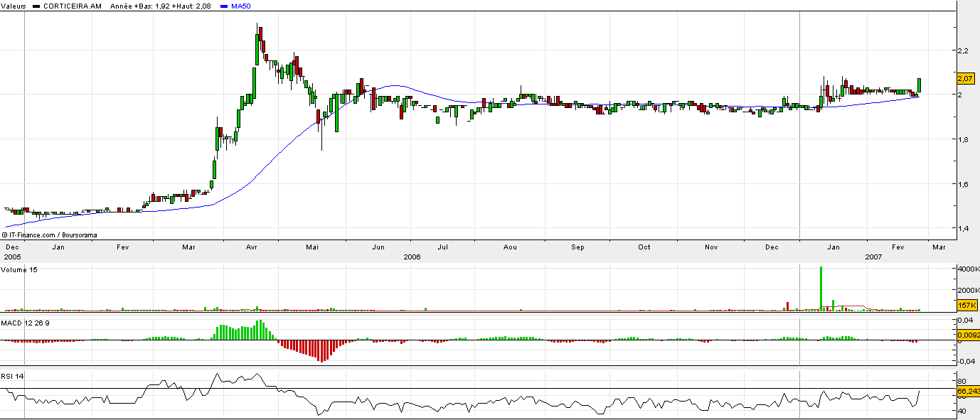Click the 2007 year label
Screen dimensions: 980x420
coord(875,257)
